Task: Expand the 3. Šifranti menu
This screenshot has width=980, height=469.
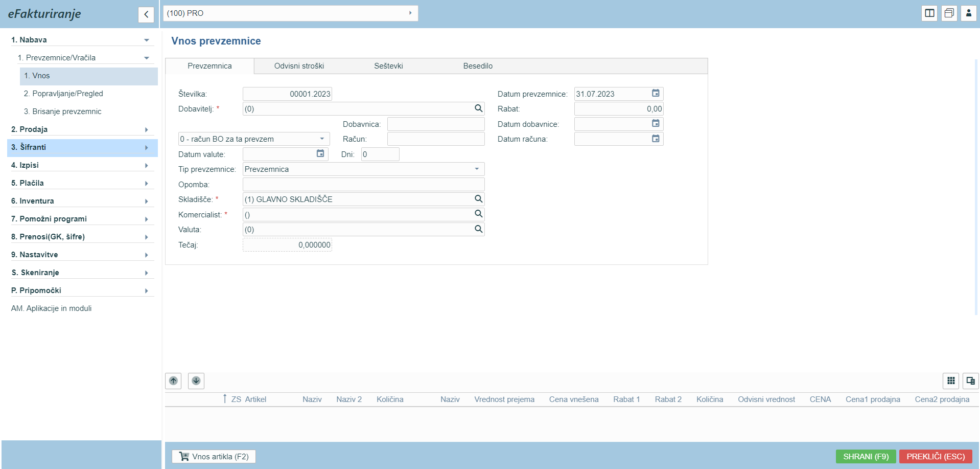Action: [x=82, y=147]
